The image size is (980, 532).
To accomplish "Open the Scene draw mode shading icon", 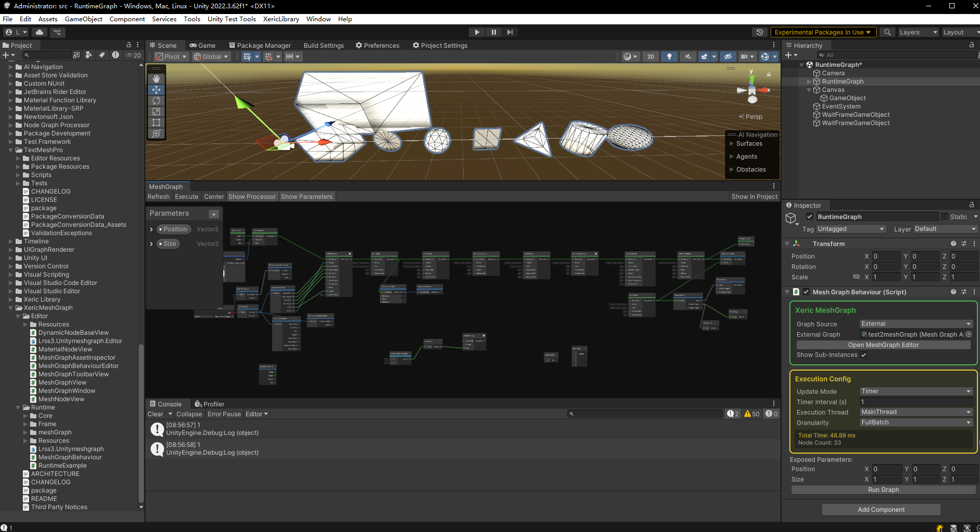I will (627, 57).
